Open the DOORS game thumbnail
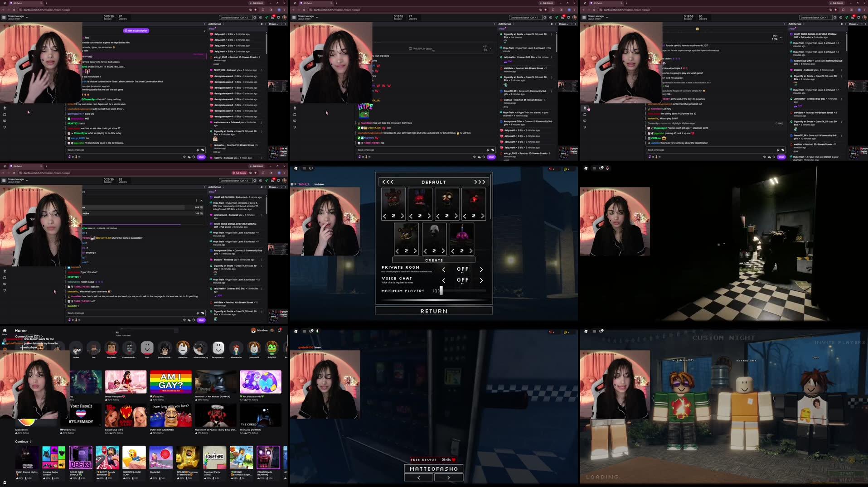The image size is (868, 487). [80, 457]
